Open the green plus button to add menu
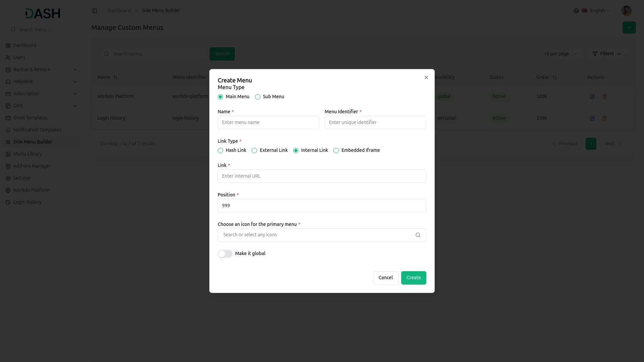The width and height of the screenshot is (644, 362). pyautogui.click(x=629, y=27)
